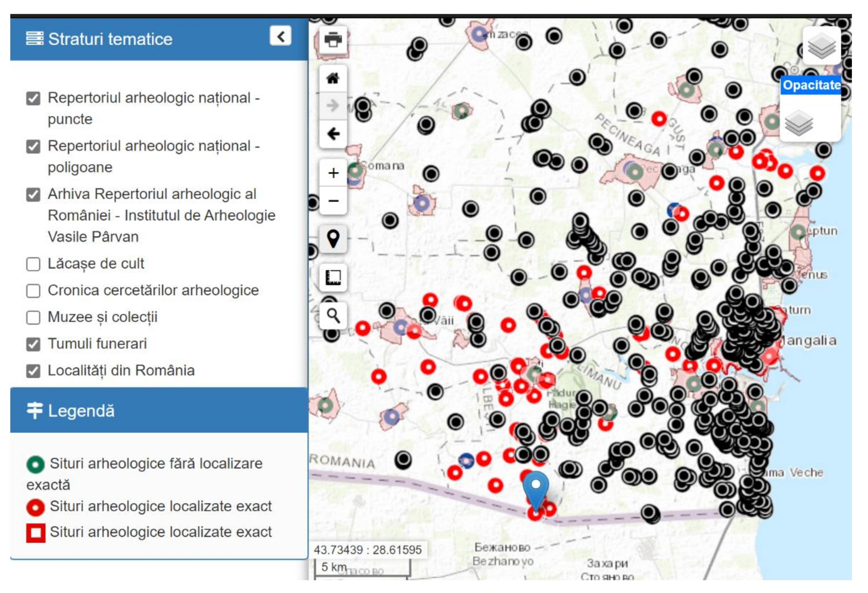The image size is (868, 593).
Task: Zoom in with the plus button
Action: click(x=333, y=173)
